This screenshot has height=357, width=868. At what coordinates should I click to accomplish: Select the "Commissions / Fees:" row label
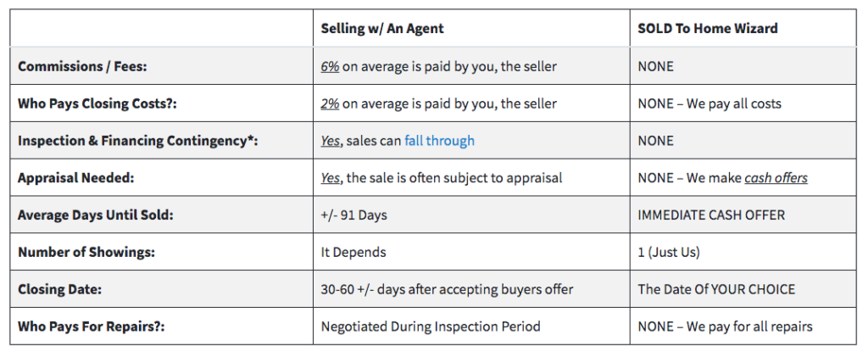82,66
